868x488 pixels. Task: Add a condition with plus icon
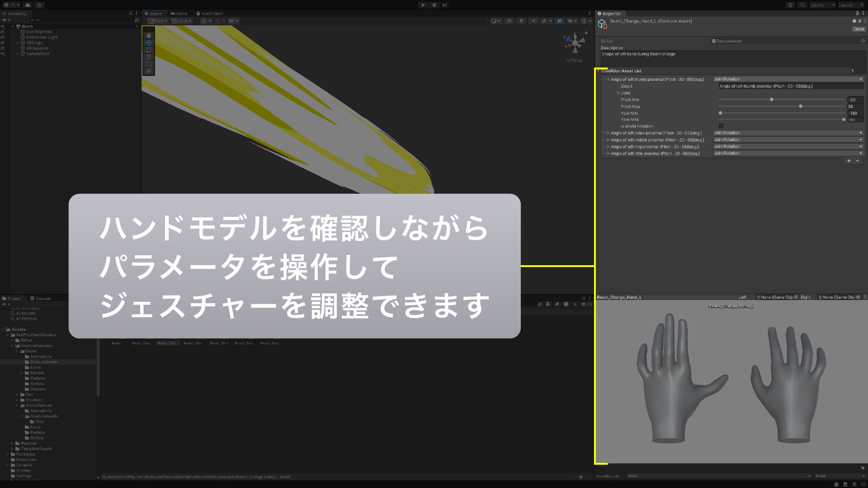(849, 161)
